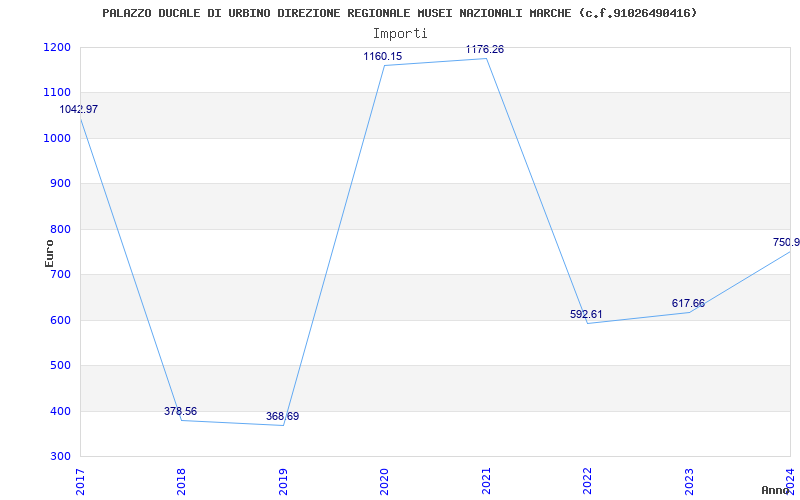Click the Importi subtitle
The height and width of the screenshot is (500, 800).
[399, 33]
